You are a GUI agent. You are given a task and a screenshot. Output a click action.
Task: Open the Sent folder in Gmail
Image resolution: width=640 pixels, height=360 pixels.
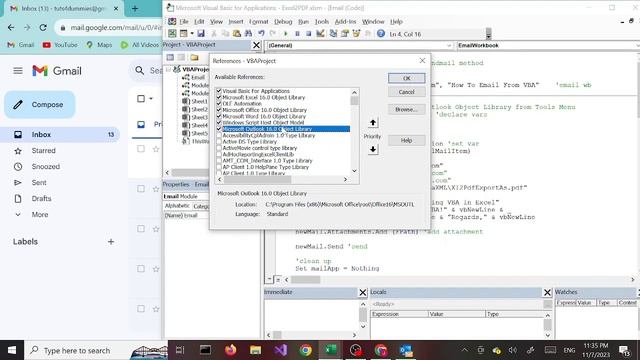(x=39, y=182)
